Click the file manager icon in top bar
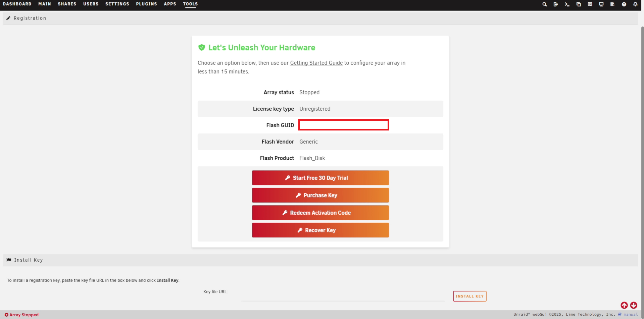The image size is (644, 319). [x=579, y=4]
